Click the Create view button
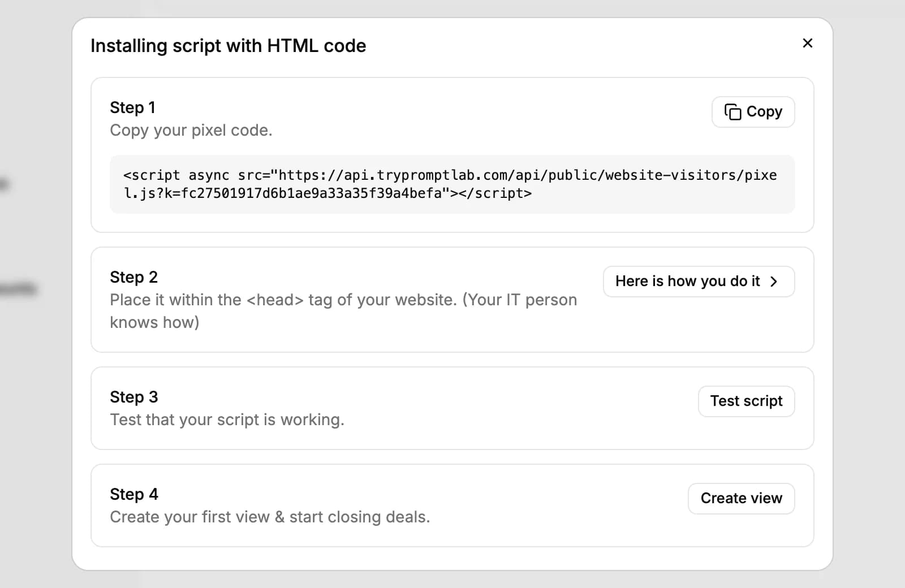Viewport: 905px width, 588px height. coord(741,499)
